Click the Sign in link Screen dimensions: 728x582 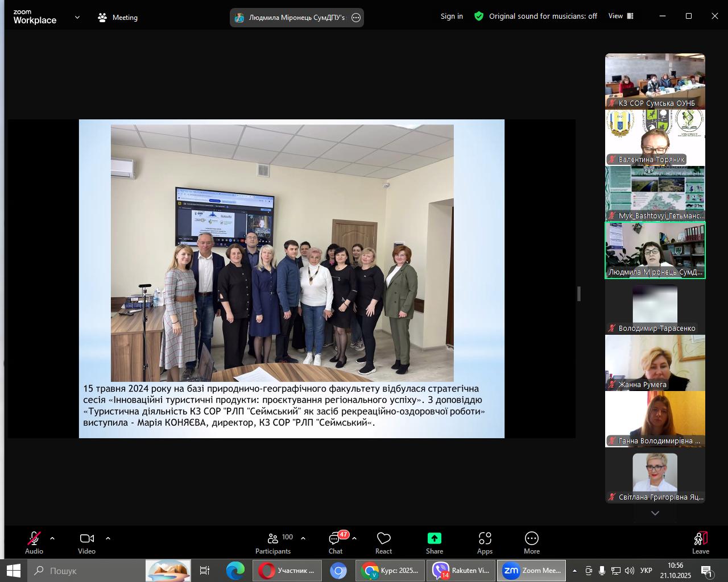pyautogui.click(x=452, y=16)
